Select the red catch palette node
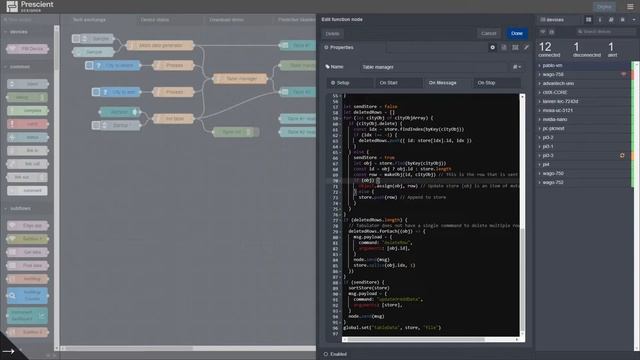Image resolution: width=640 pixels, height=360 pixels. point(27,124)
